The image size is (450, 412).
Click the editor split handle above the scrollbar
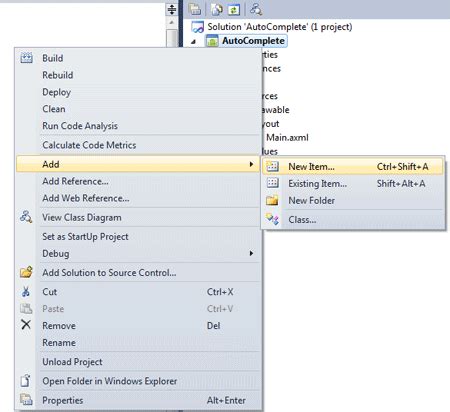172,9
